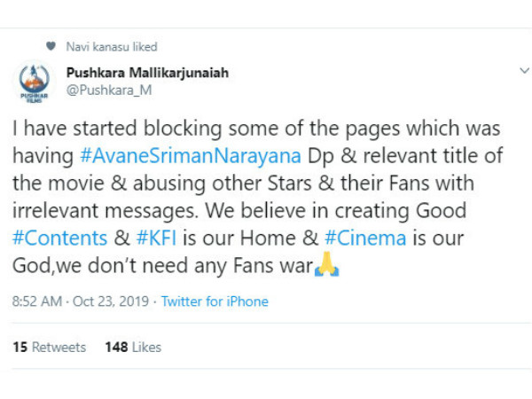Image resolution: width=532 pixels, height=399 pixels.
Task: Click the 8:52 AM timestamp
Action: point(36,301)
